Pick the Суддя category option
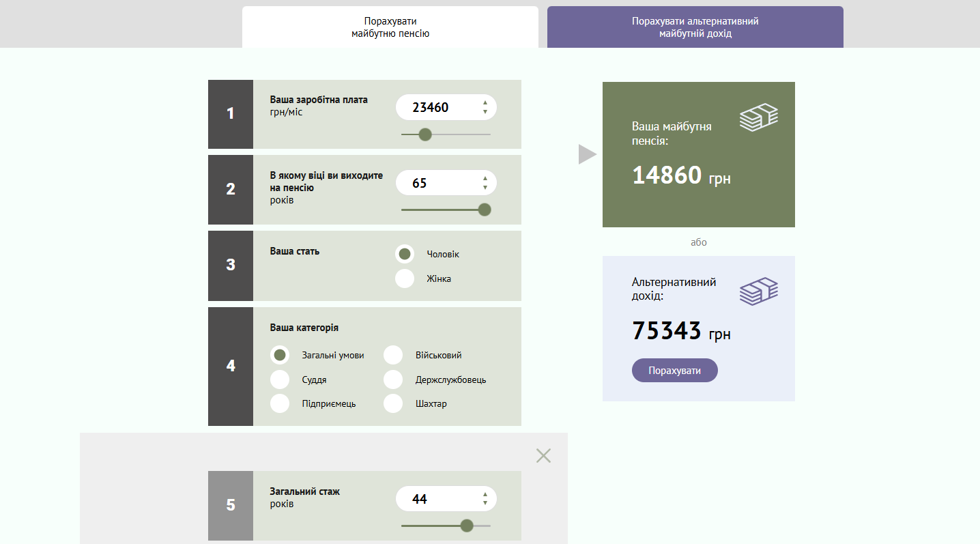980x544 pixels. pos(280,380)
